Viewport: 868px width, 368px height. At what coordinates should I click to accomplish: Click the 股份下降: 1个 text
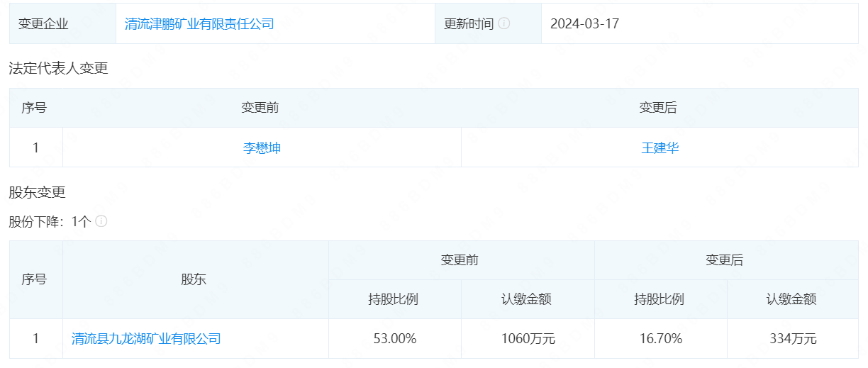50,221
